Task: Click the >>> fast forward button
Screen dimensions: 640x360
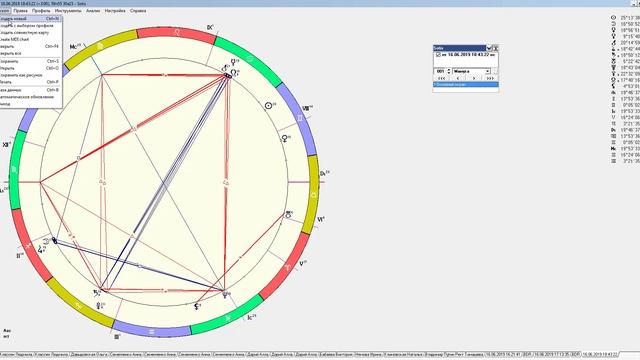Action: pyautogui.click(x=490, y=78)
